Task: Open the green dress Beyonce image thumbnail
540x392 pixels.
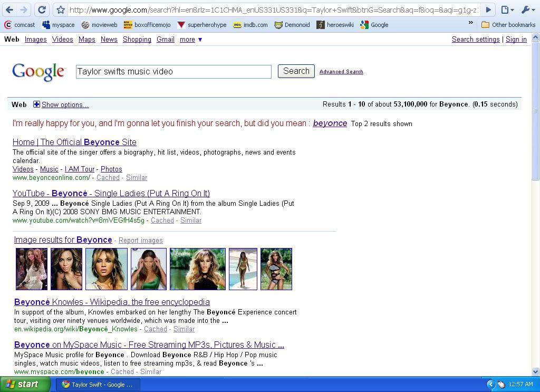Action: pos(149,269)
